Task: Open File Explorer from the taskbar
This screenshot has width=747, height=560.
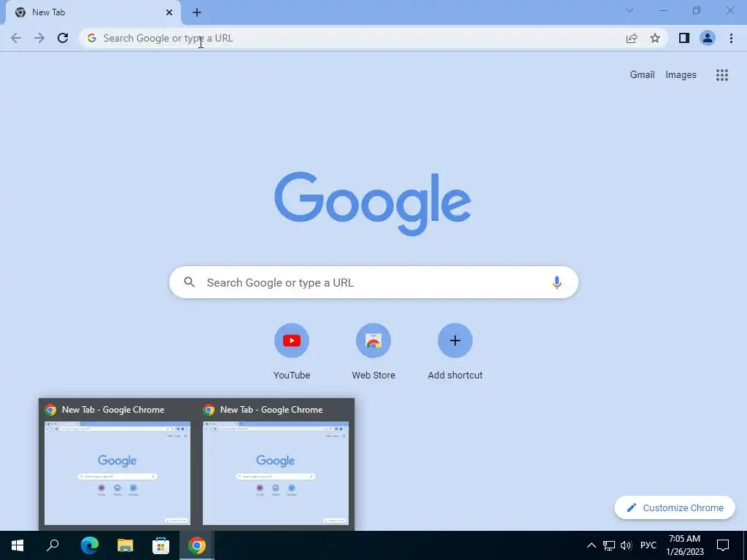Action: [125, 545]
